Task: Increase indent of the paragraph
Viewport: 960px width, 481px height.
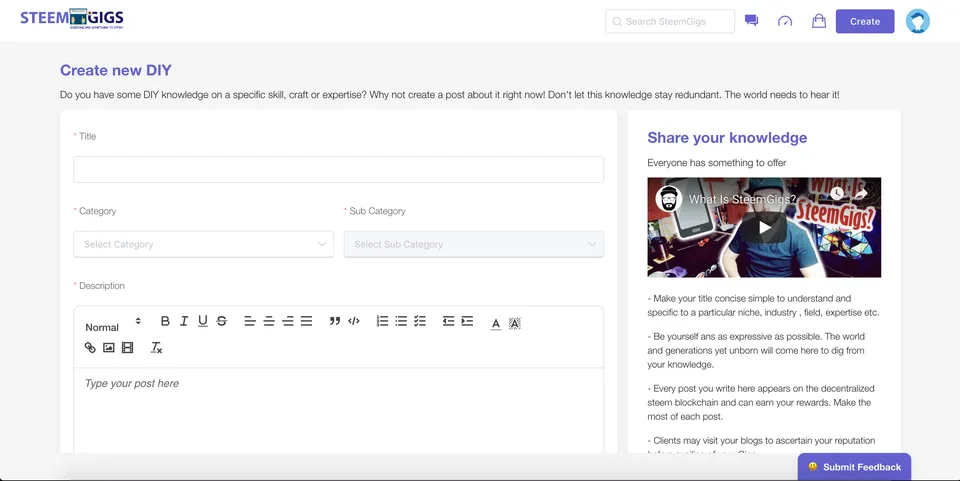Action: coord(467,321)
